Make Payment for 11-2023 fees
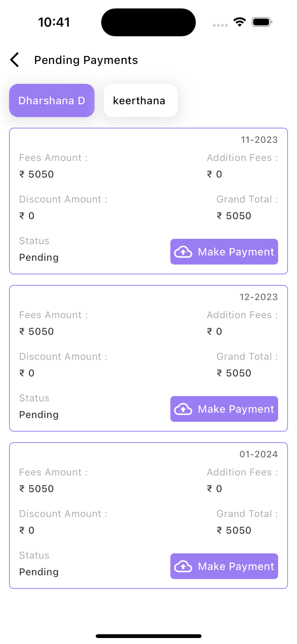The image size is (297, 644). pos(224,252)
